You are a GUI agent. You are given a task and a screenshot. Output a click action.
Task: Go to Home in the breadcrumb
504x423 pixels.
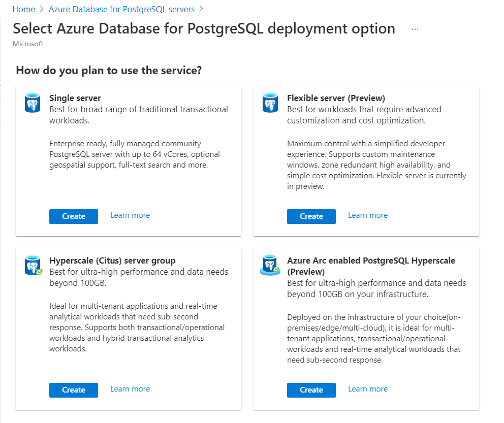(24, 9)
